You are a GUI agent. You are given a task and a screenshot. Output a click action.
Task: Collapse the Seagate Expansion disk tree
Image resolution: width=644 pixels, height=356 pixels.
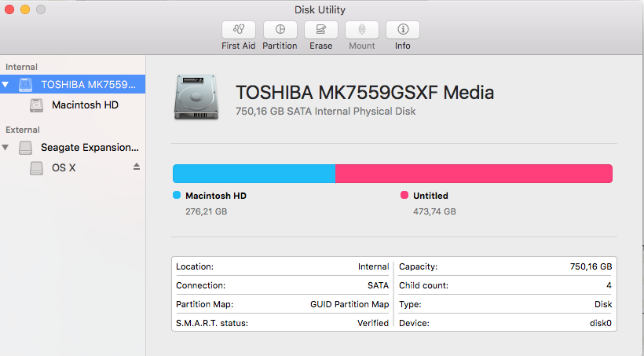[6, 147]
